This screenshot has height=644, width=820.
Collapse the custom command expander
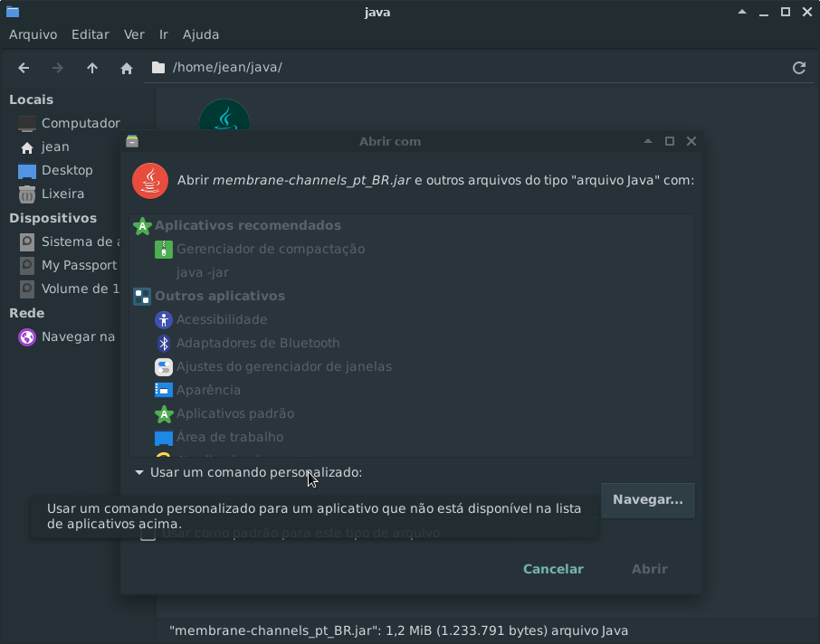[139, 472]
